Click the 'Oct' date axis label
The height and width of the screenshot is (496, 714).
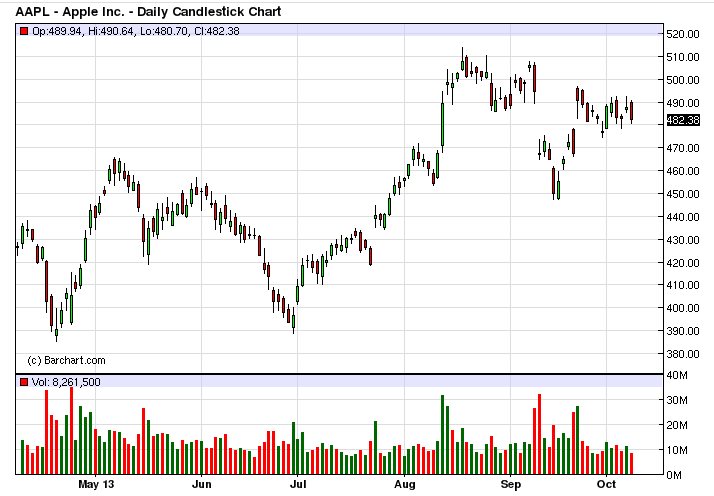click(606, 484)
